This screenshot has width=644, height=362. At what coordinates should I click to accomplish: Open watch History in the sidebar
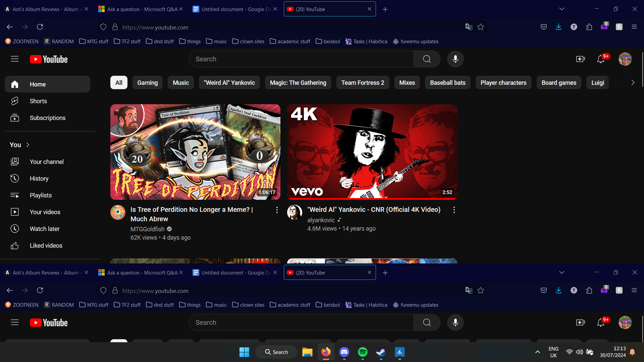tap(47, 178)
